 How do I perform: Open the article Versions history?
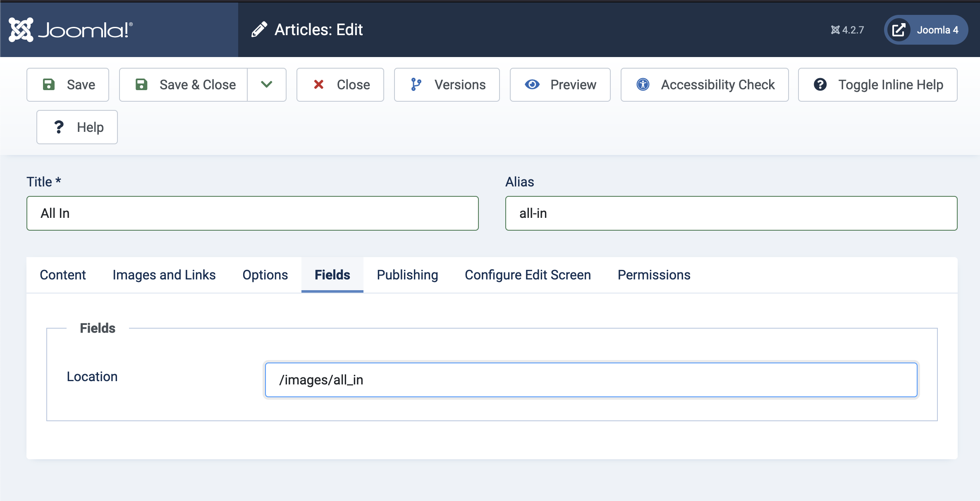(447, 85)
